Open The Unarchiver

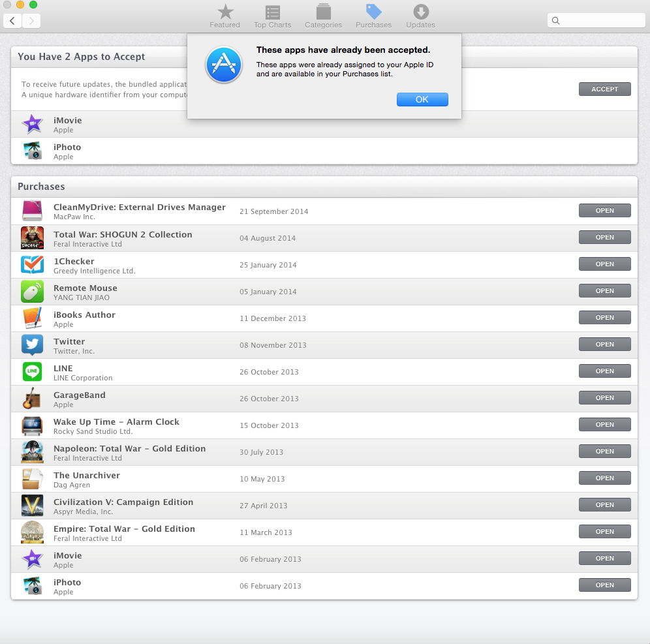coord(604,478)
